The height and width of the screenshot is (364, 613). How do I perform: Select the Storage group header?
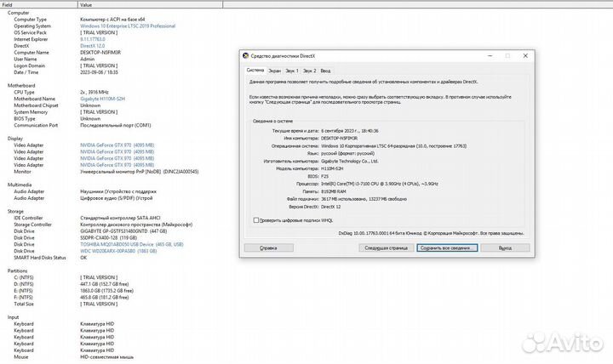pyautogui.click(x=15, y=211)
